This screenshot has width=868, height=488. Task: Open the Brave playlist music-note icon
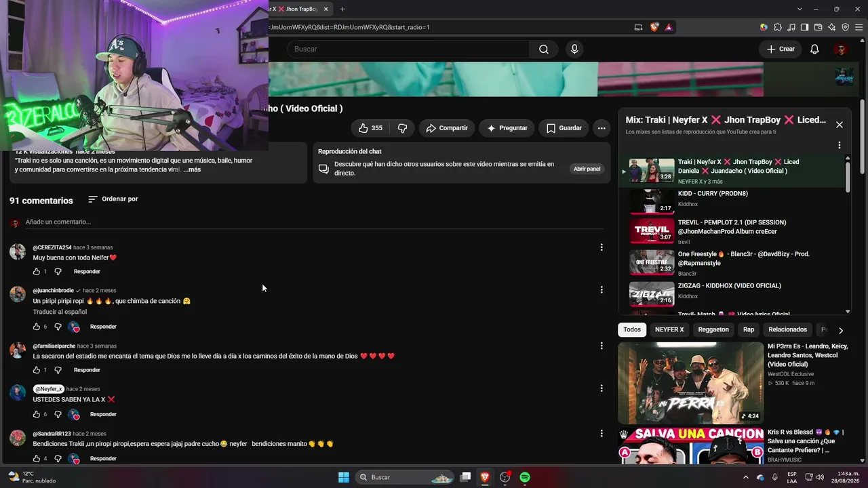pyautogui.click(x=791, y=27)
